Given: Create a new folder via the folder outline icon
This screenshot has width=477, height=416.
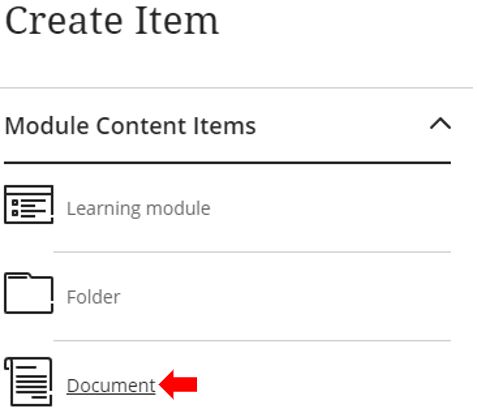Looking at the screenshot, I should [29, 293].
